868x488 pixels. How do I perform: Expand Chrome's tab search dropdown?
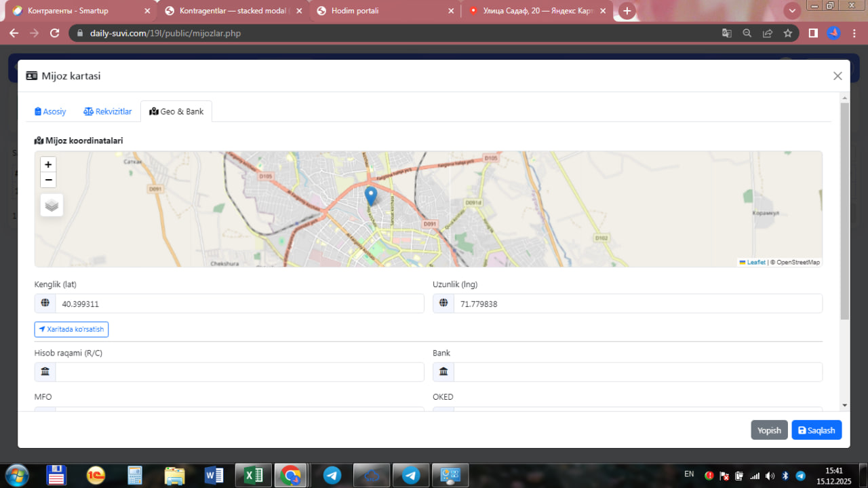click(x=792, y=11)
